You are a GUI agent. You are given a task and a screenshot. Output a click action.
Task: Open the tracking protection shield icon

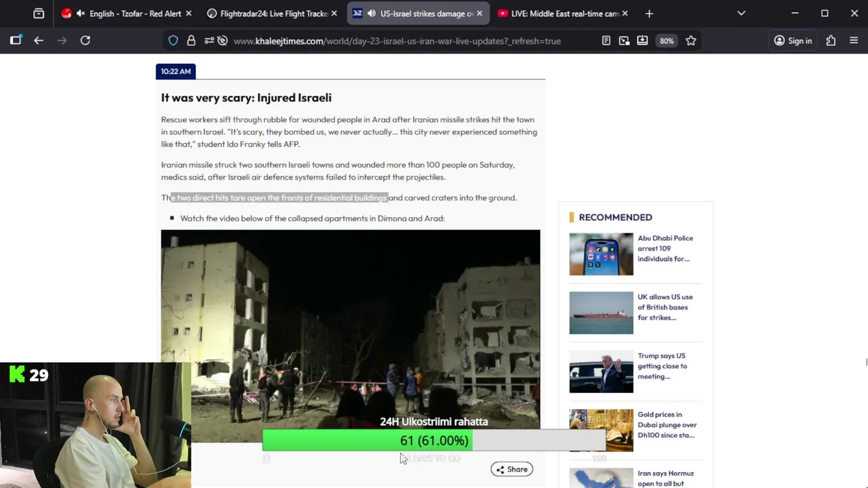pyautogui.click(x=173, y=41)
